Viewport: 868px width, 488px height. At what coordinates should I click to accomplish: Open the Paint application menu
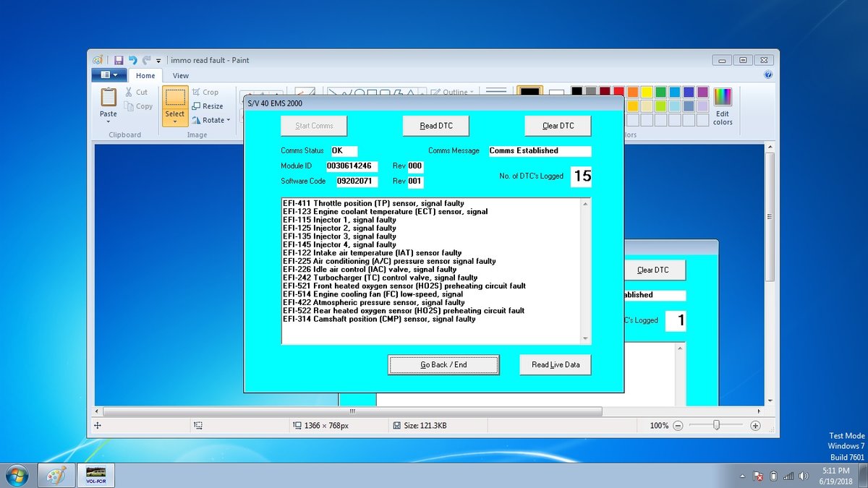pyautogui.click(x=109, y=75)
